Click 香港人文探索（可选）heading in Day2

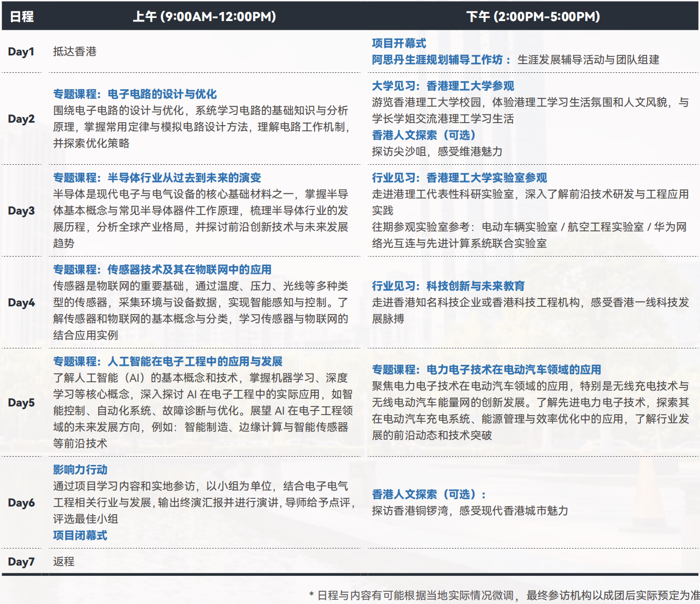pyautogui.click(x=424, y=135)
